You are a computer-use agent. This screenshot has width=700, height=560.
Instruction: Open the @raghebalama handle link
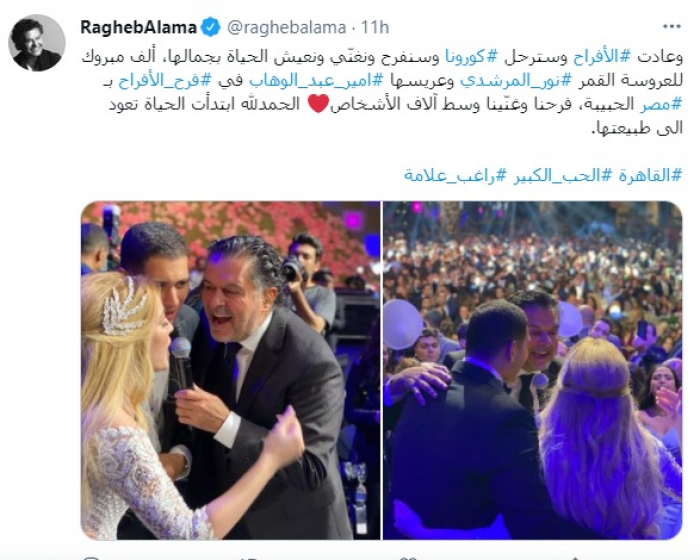pos(287,28)
